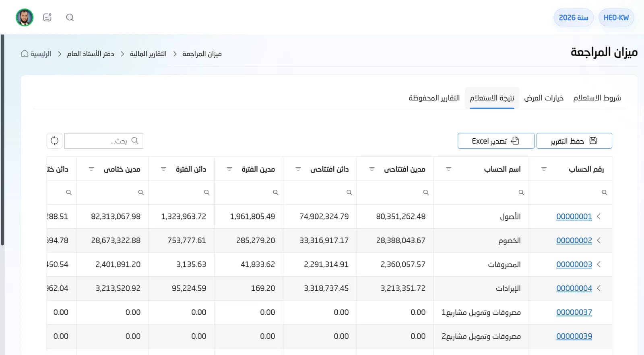This screenshot has width=644, height=355.
Task: Click the search field under دائن الفترة
Action: point(182,193)
